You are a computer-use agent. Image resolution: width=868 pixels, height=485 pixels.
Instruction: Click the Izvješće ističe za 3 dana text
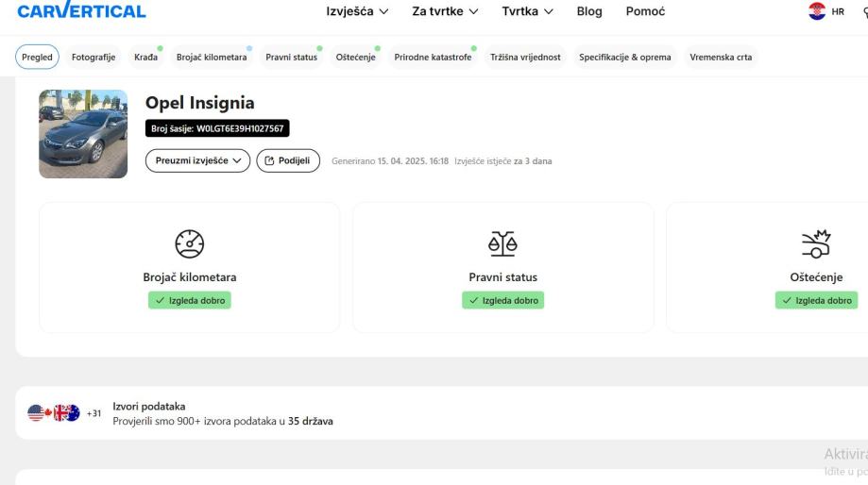[x=503, y=161]
